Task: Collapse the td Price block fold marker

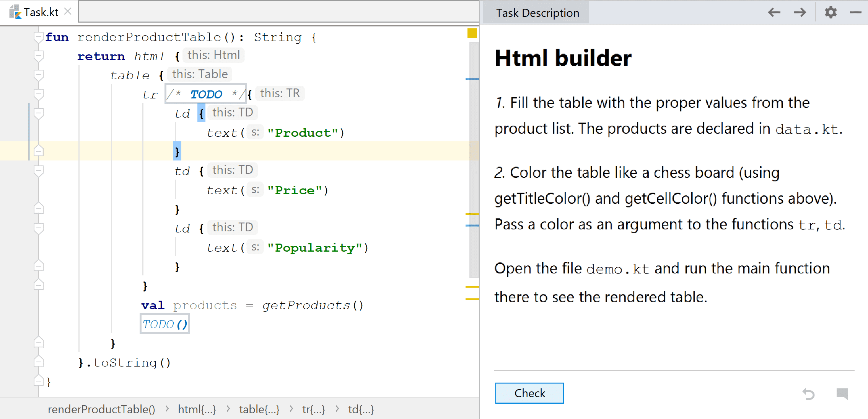Action: pos(38,171)
